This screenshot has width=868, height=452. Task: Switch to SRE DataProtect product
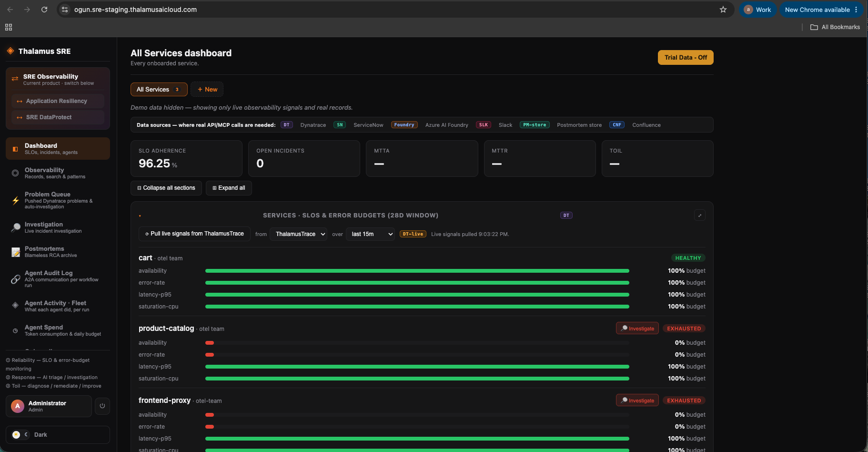click(57, 117)
